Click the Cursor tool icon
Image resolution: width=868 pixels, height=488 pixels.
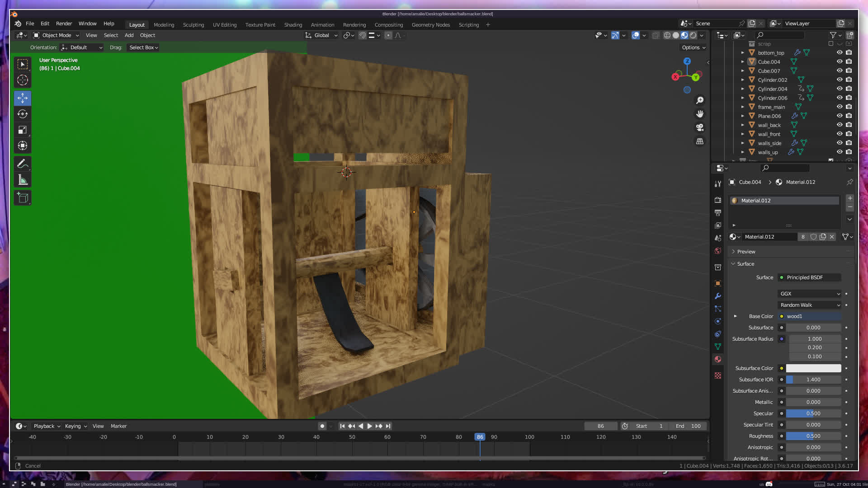23,80
